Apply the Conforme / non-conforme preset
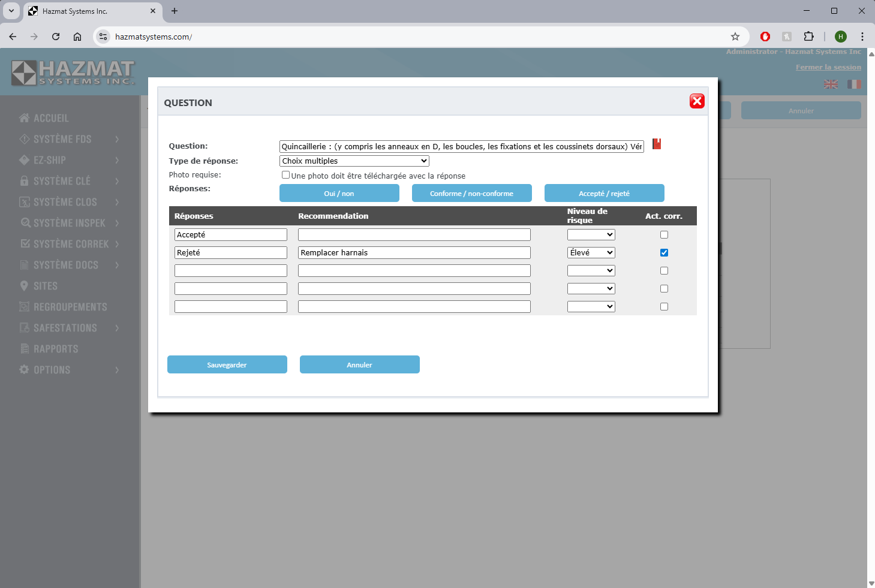The width and height of the screenshot is (875, 588). pos(471,193)
